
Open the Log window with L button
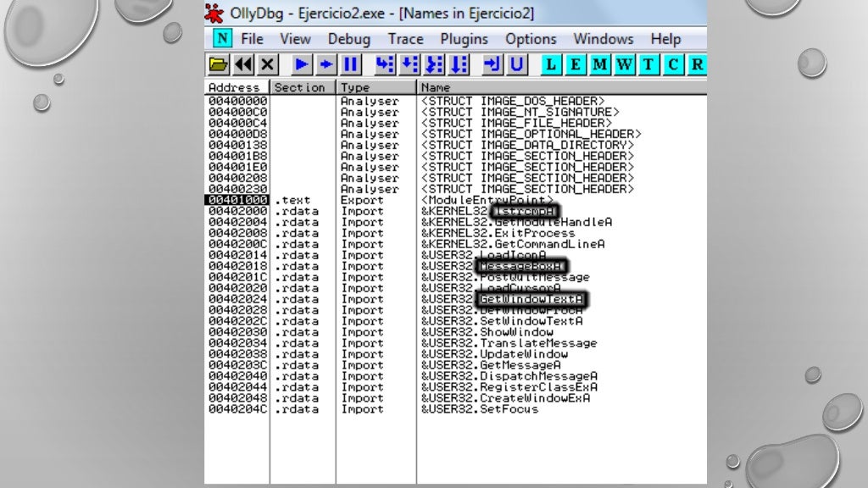pyautogui.click(x=551, y=64)
